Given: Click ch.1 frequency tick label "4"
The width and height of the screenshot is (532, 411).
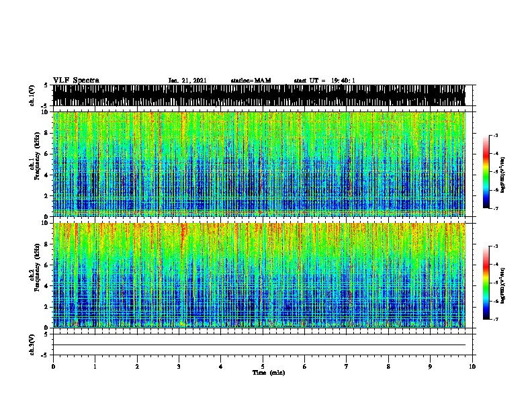Looking at the screenshot, I should [x=47, y=175].
